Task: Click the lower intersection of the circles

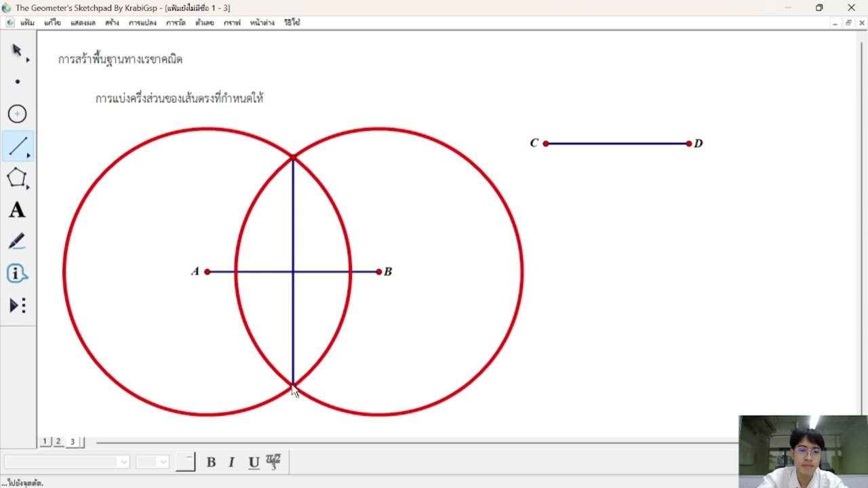Action: (293, 386)
